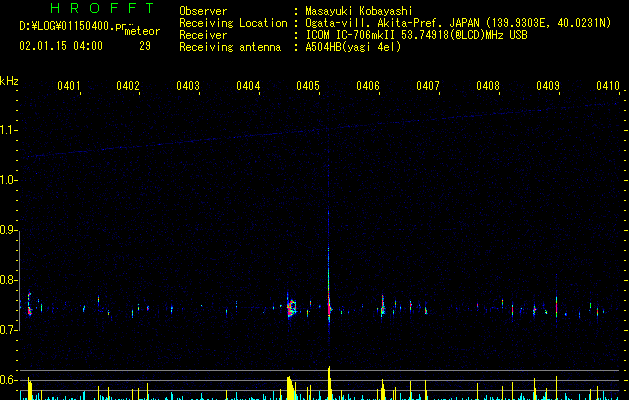Select the Ogata-vill. Akita-Pref. JAPAN location text

click(458, 23)
